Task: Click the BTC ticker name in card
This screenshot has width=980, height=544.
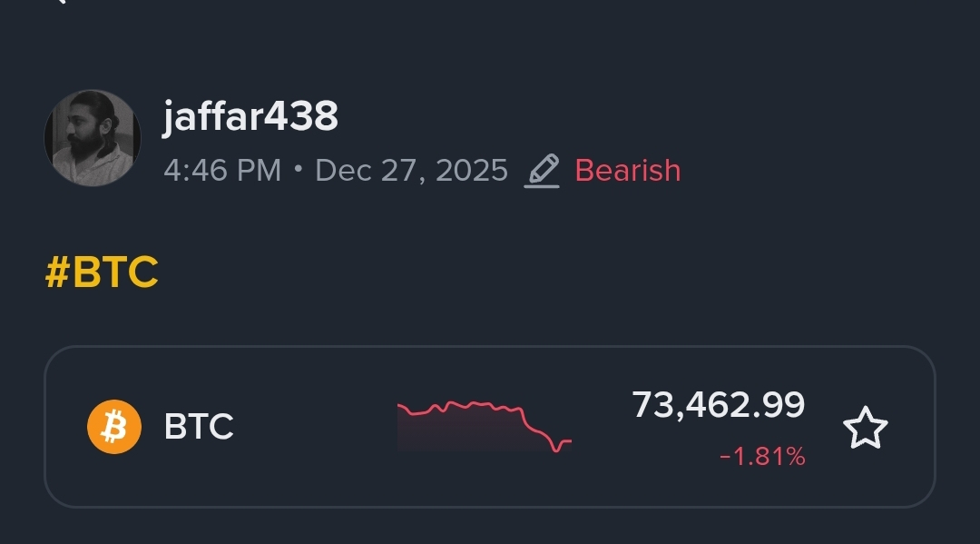Action: click(199, 426)
